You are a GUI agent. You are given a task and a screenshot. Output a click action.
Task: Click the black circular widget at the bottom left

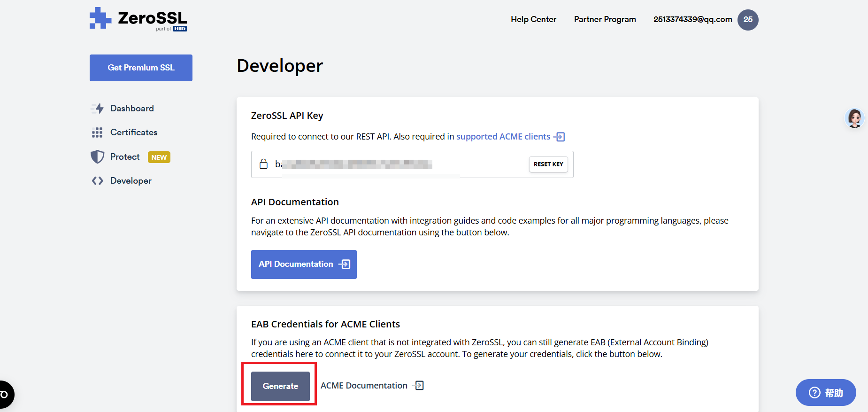5,395
